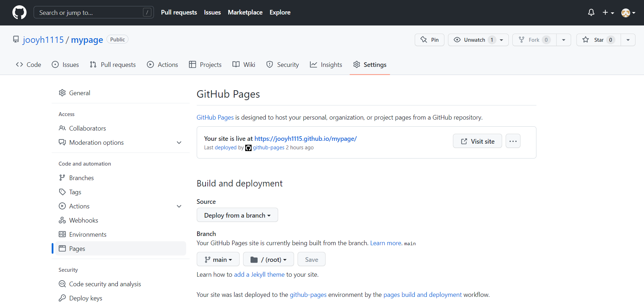
Task: Open the Deploy from a branch dropdown
Action: click(237, 215)
